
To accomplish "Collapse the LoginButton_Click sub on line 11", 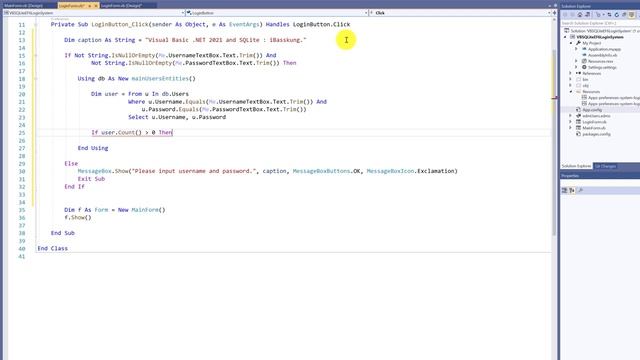I will [36, 24].
